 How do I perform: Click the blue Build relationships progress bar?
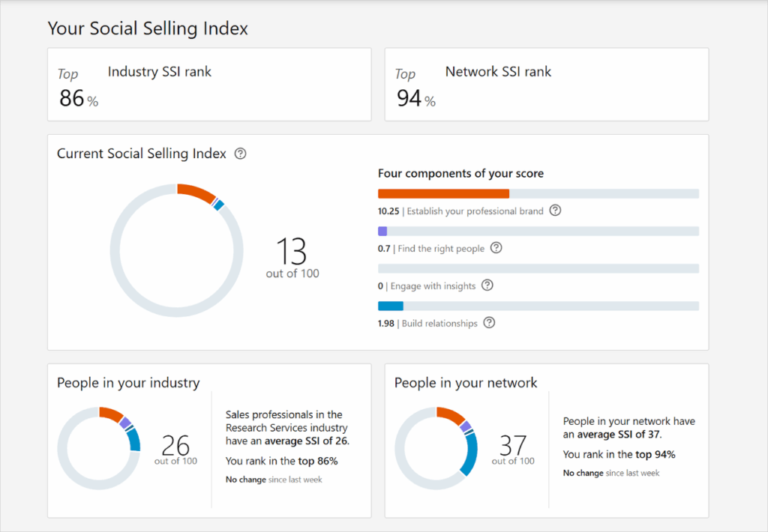[391, 306]
